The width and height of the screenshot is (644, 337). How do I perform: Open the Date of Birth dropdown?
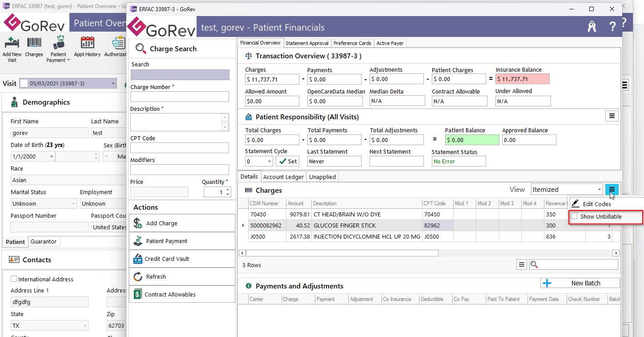[52, 156]
